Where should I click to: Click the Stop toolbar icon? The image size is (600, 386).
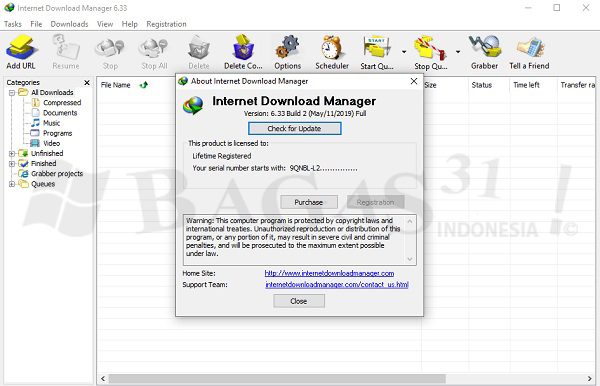pyautogui.click(x=110, y=52)
